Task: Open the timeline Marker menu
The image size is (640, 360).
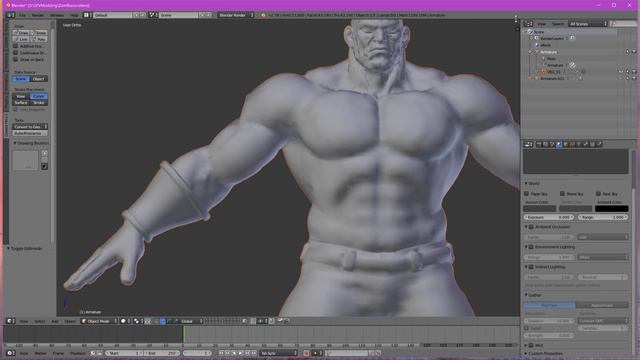Action: (40, 353)
